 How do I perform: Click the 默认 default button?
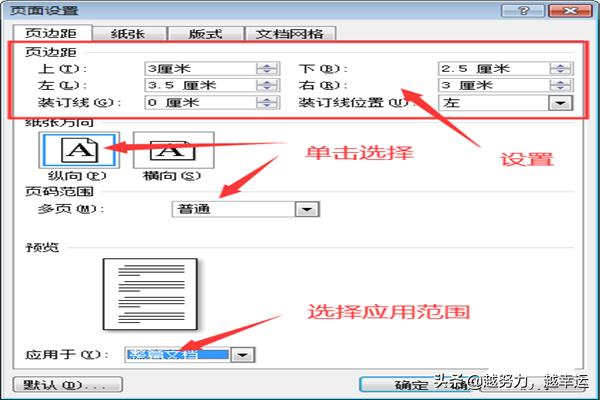click(68, 384)
